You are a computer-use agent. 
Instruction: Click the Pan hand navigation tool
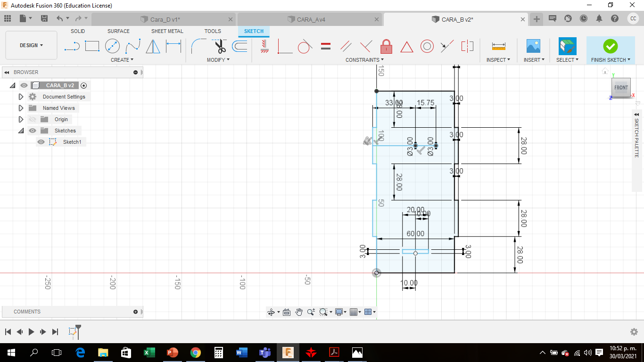299,312
